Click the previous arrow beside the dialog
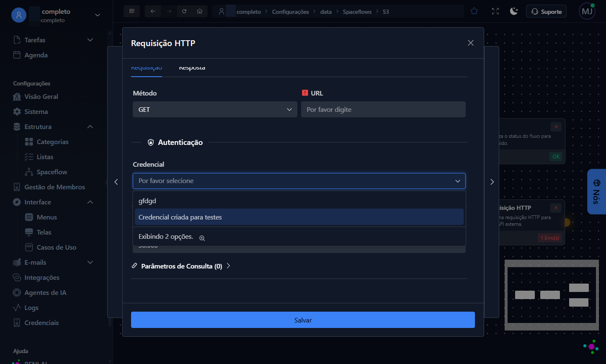The height and width of the screenshot is (364, 606). [x=116, y=182]
